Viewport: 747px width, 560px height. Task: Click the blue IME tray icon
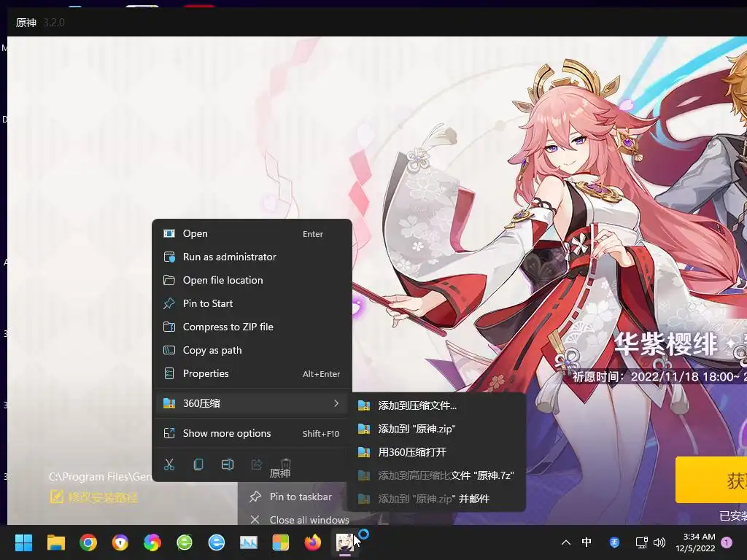614,542
